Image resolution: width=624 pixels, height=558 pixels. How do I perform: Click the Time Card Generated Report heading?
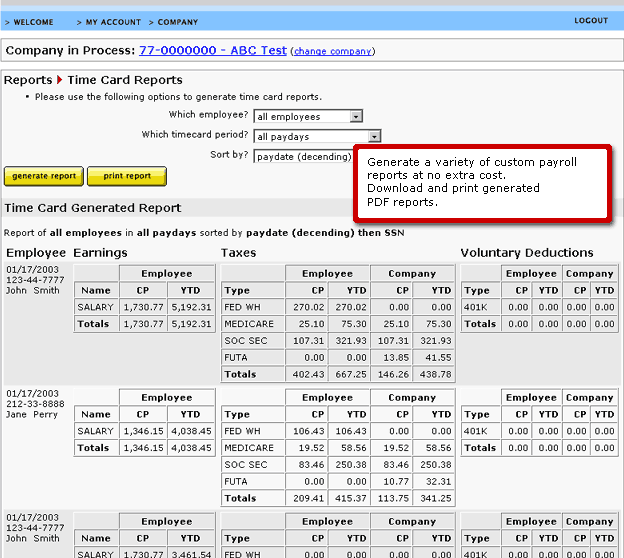(x=93, y=208)
